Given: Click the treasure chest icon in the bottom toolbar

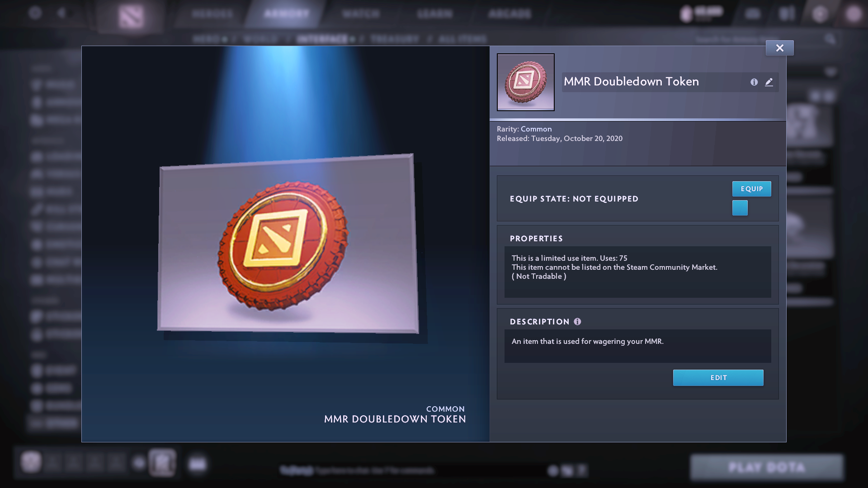Looking at the screenshot, I should pos(161,464).
